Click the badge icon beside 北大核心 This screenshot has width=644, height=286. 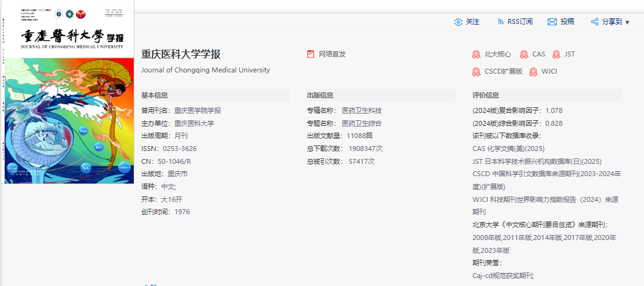pyautogui.click(x=476, y=54)
